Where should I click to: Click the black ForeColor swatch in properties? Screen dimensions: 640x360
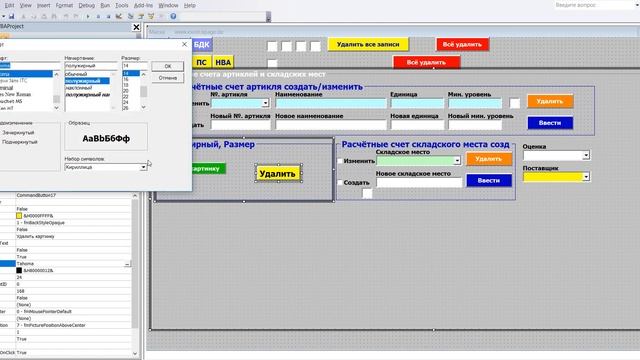point(19,270)
